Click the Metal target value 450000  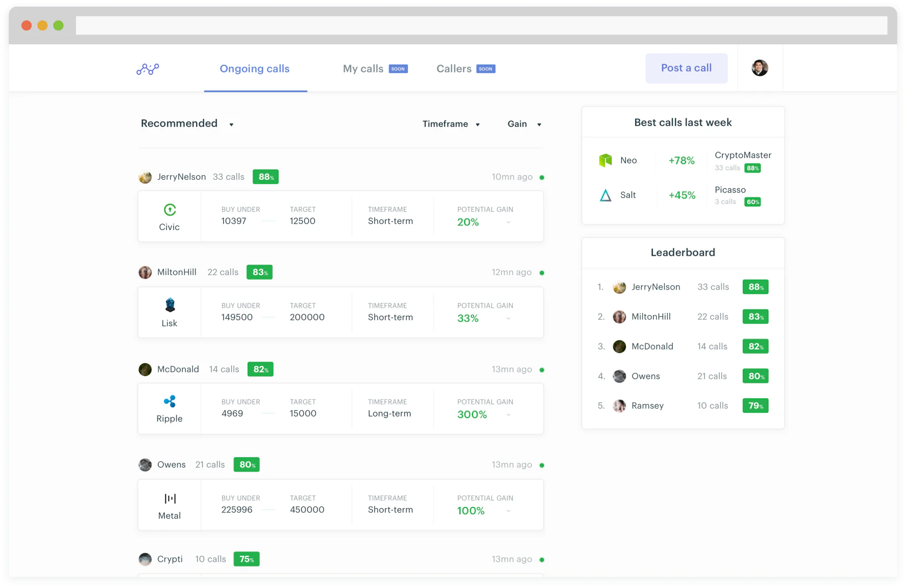click(x=307, y=510)
